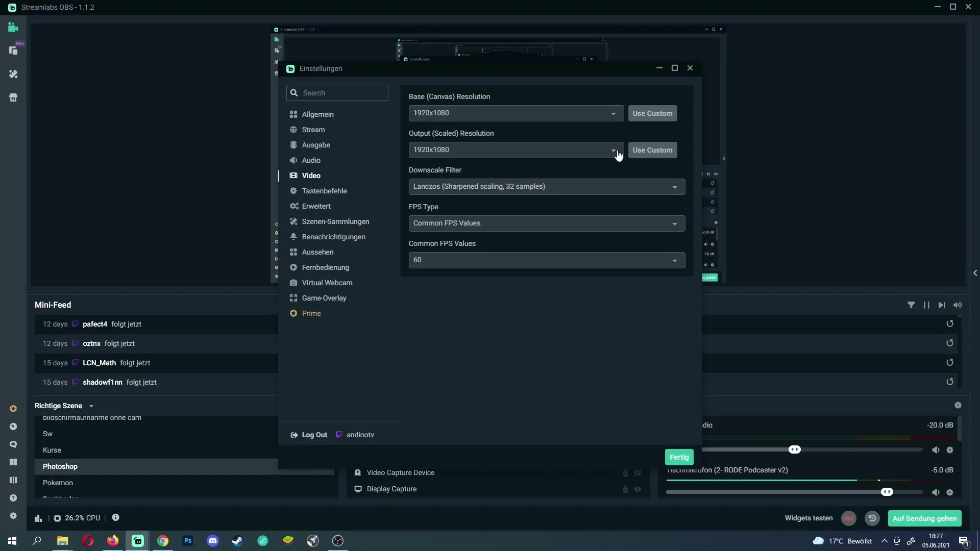This screenshot has height=551, width=980.
Task: Open mixer settings gear icon
Action: pyautogui.click(x=958, y=405)
